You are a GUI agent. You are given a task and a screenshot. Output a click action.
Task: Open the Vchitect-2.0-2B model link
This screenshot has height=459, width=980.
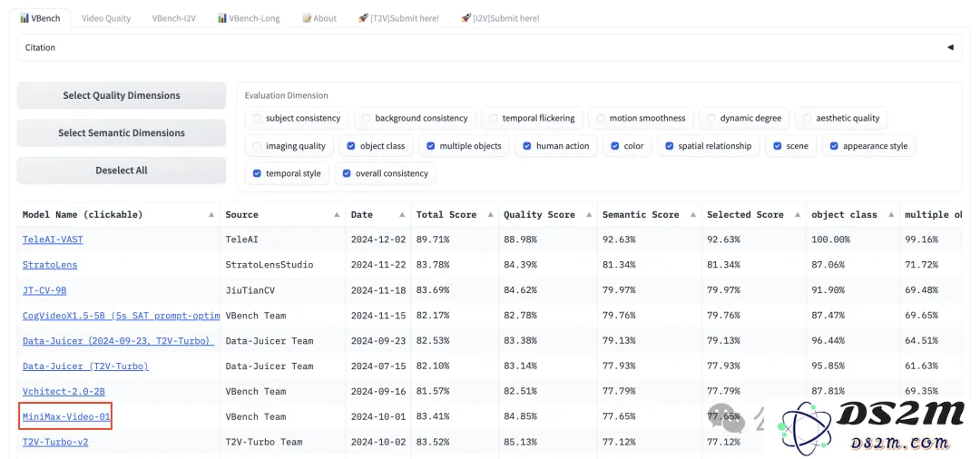(64, 392)
